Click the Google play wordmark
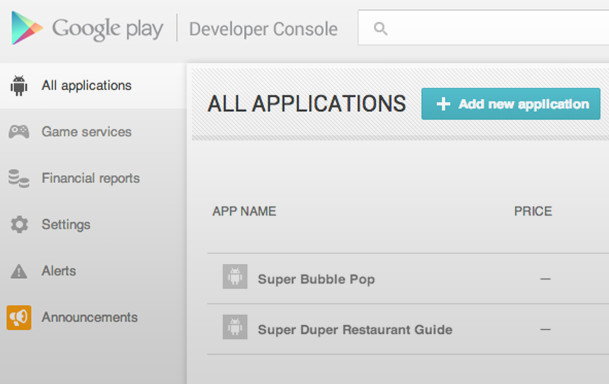This screenshot has height=384, width=609. pyautogui.click(x=108, y=29)
